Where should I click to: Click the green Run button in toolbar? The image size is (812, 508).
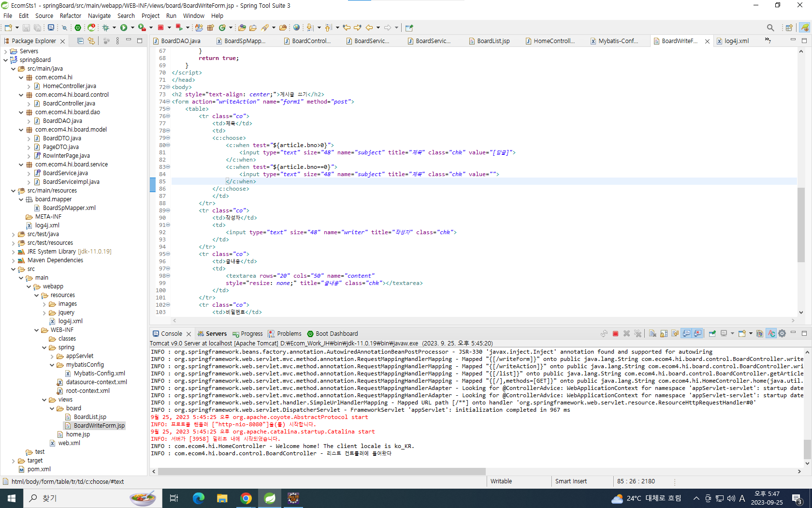124,28
